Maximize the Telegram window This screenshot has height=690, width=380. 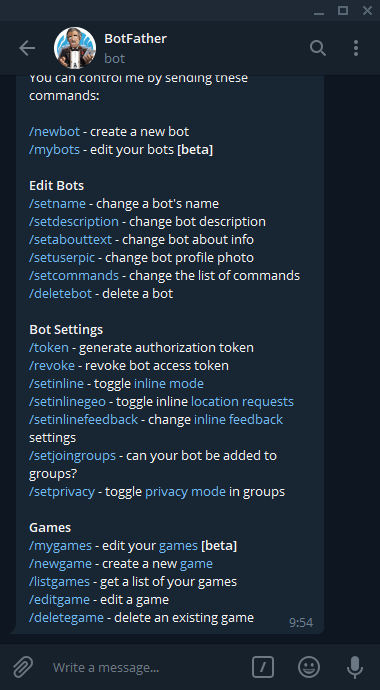[343, 11]
